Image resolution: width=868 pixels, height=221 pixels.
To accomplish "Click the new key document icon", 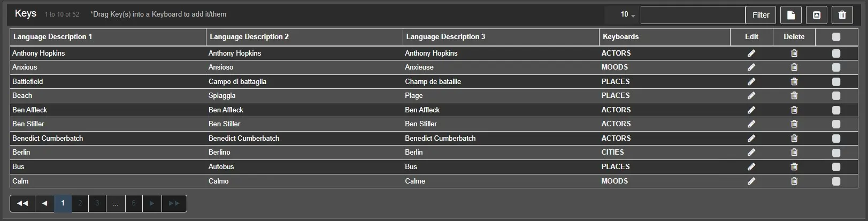I will pyautogui.click(x=791, y=15).
